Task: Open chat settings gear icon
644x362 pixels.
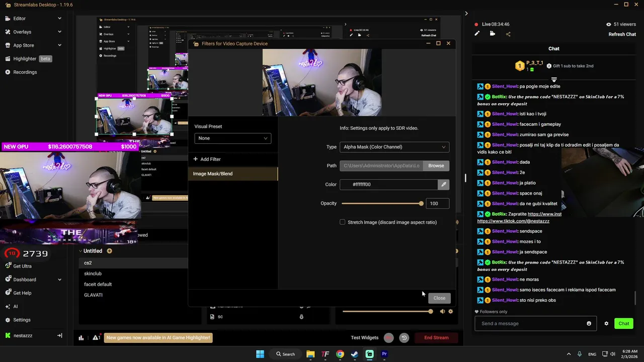Action: coord(606,323)
